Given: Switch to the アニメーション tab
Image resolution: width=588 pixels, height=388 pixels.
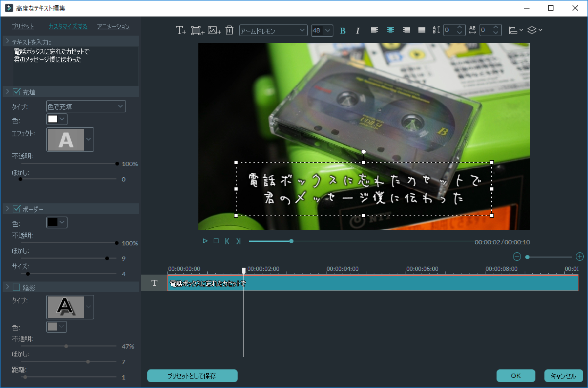Looking at the screenshot, I should click(x=113, y=26).
